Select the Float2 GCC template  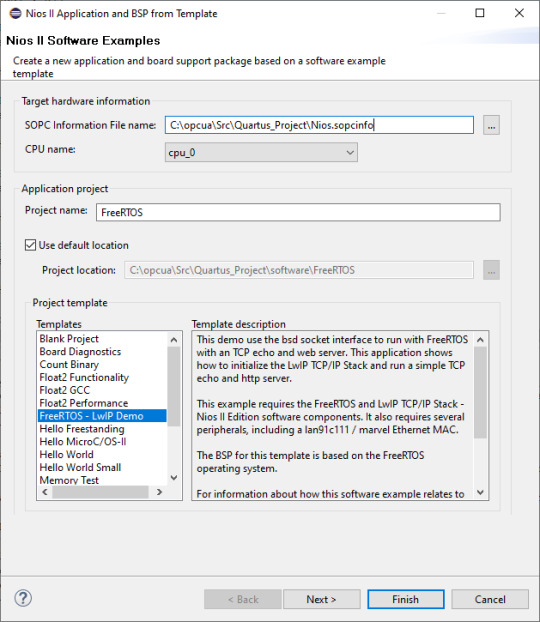click(65, 390)
